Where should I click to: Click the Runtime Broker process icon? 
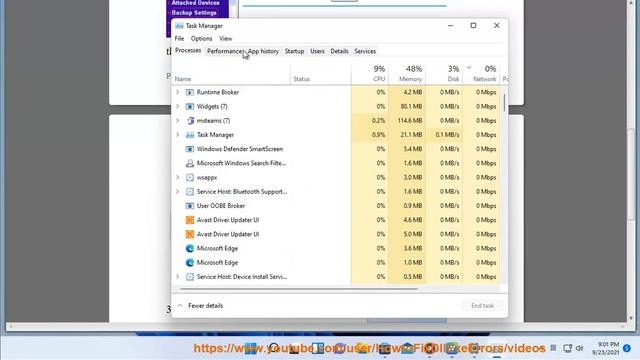[190, 92]
